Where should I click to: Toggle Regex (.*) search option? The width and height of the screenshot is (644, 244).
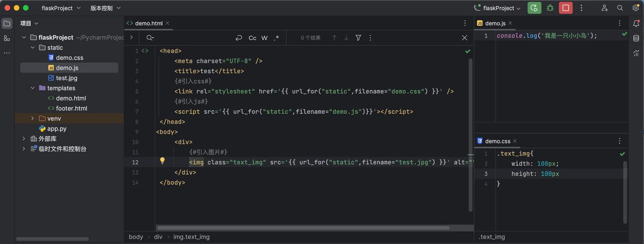click(276, 38)
